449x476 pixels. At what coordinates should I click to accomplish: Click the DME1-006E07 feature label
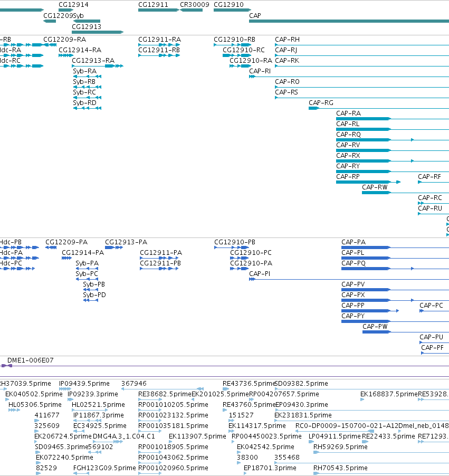pos(31,360)
